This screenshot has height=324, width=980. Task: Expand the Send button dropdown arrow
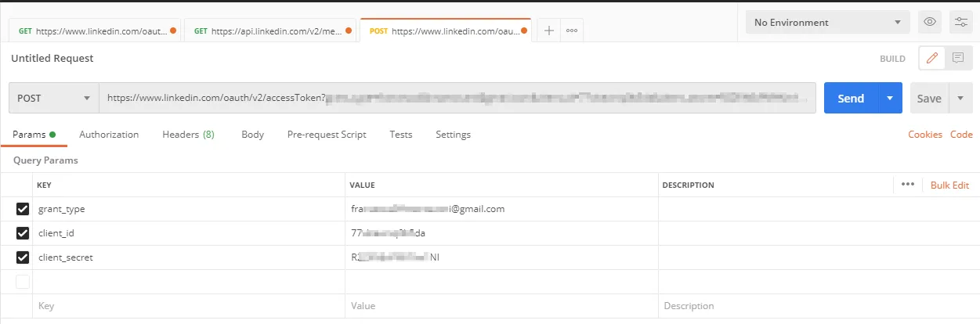(x=890, y=99)
